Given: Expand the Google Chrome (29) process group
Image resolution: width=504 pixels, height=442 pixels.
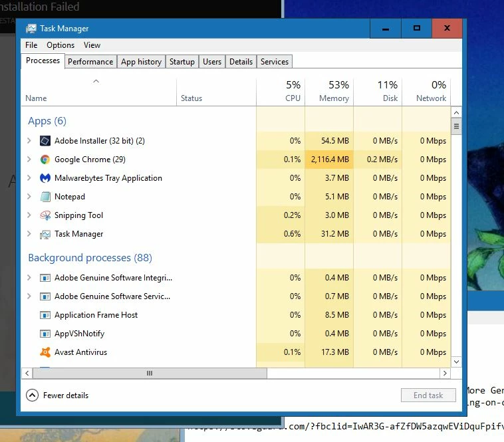Looking at the screenshot, I should [x=29, y=160].
